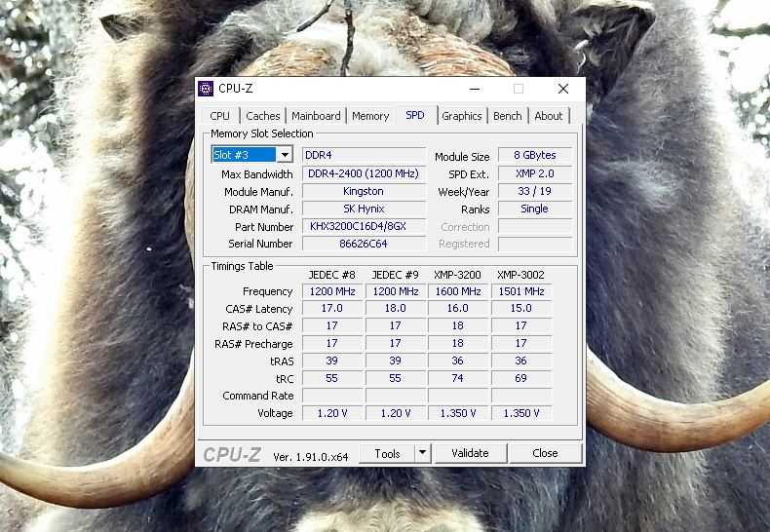
Task: Click CAS# Latency 18.0 cell
Action: [396, 308]
